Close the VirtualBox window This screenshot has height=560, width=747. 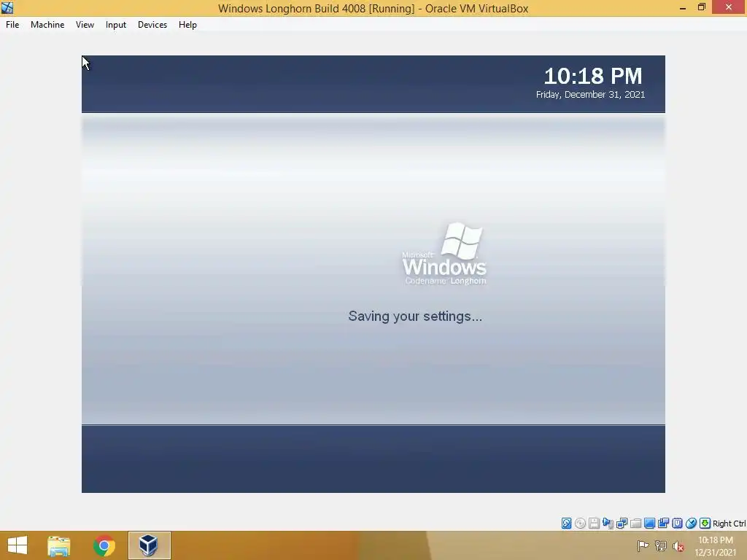coord(729,7)
